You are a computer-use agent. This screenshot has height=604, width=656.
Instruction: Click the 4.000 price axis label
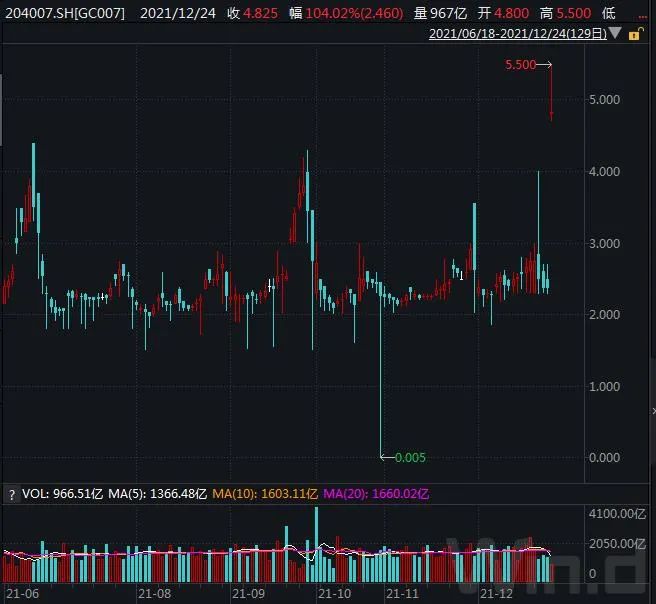coord(604,171)
